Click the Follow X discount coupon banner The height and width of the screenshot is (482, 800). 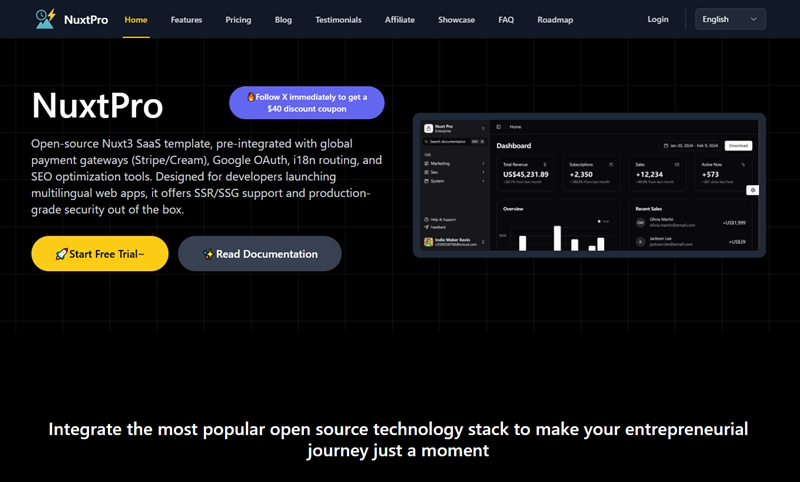click(x=306, y=103)
